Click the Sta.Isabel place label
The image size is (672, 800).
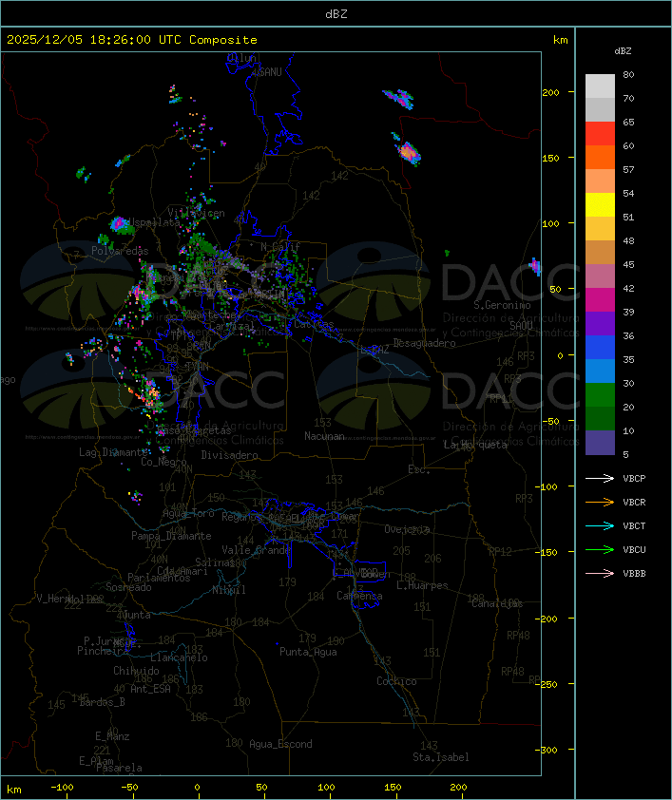[x=441, y=757]
